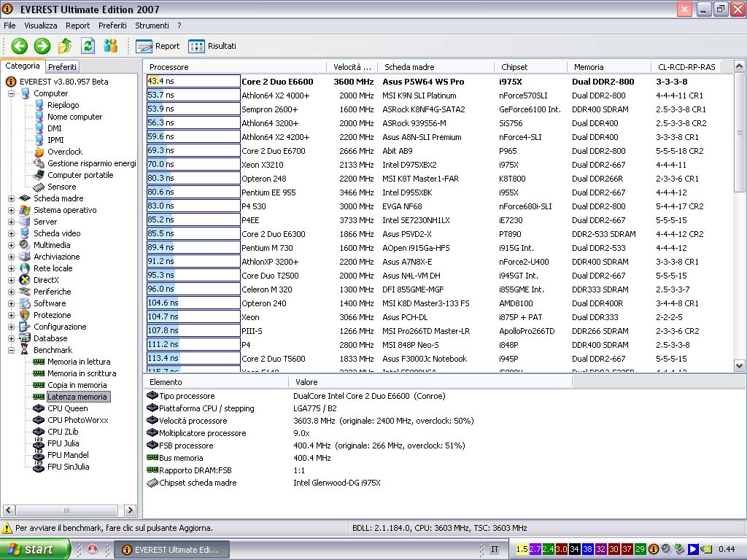747x560 pixels.
Task: Click the IT language indicator in taskbar
Action: 495,549
